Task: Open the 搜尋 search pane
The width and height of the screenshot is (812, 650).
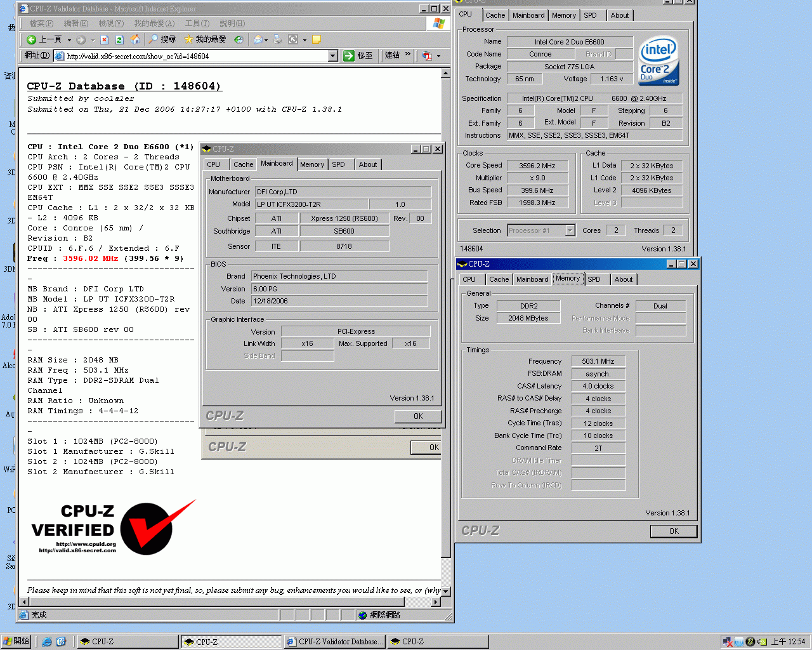Action: 162,39
